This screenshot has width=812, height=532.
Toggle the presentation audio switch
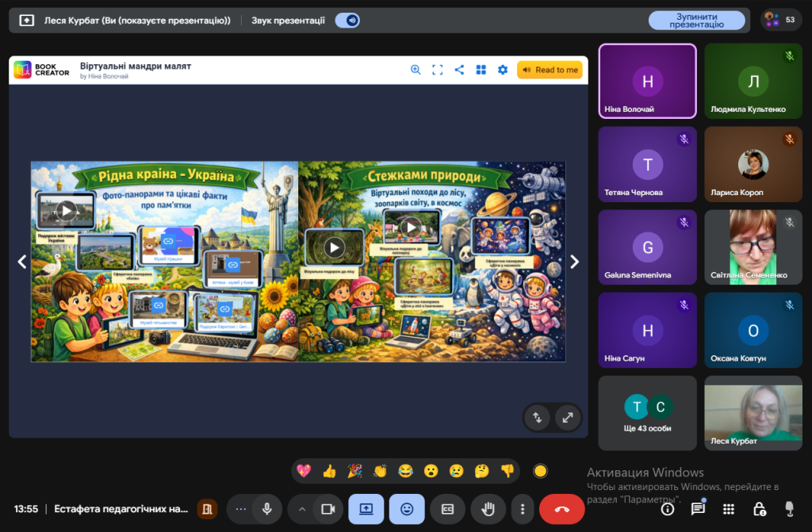tap(347, 21)
